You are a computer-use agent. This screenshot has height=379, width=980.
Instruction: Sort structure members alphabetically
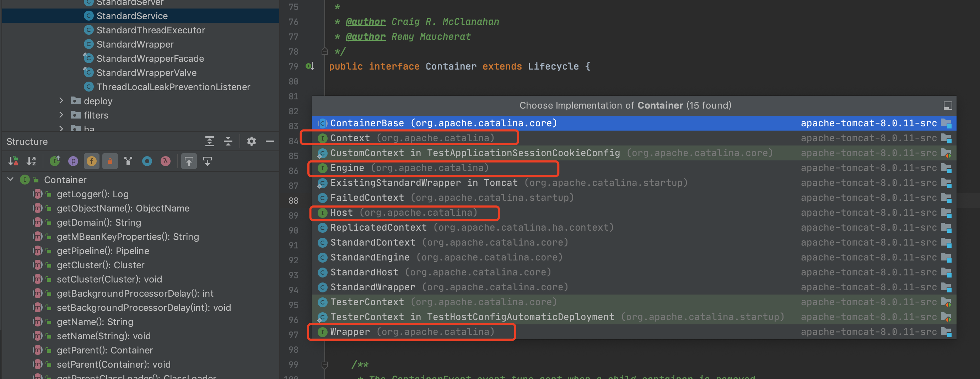32,161
